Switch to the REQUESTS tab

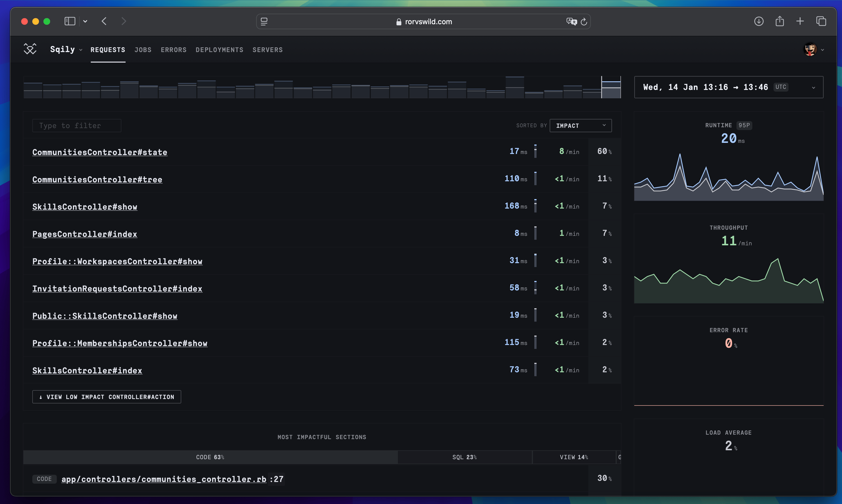coord(108,50)
